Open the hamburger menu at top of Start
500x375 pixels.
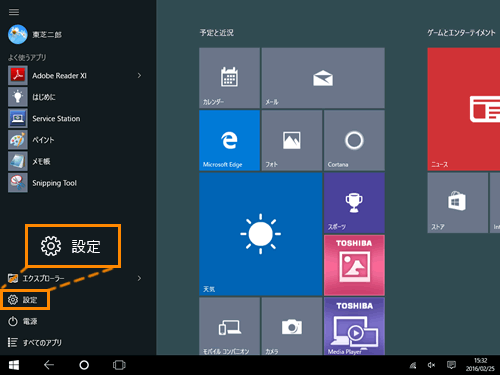(14, 12)
